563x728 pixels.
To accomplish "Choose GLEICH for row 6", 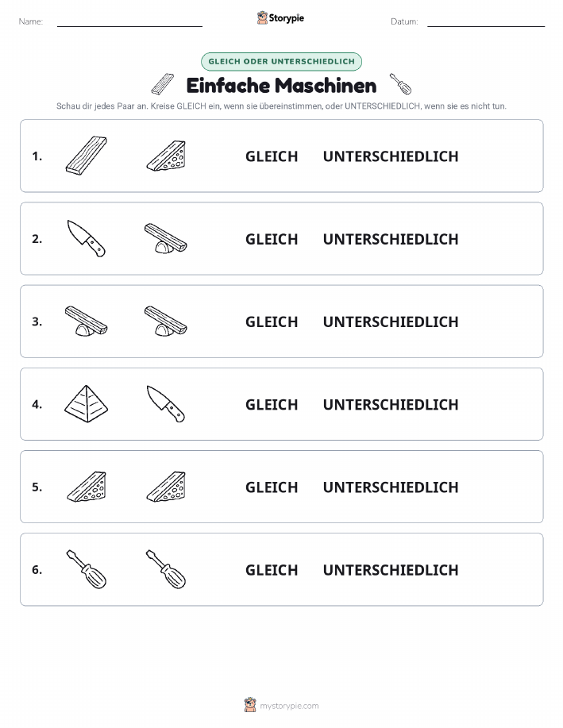I will point(272,570).
